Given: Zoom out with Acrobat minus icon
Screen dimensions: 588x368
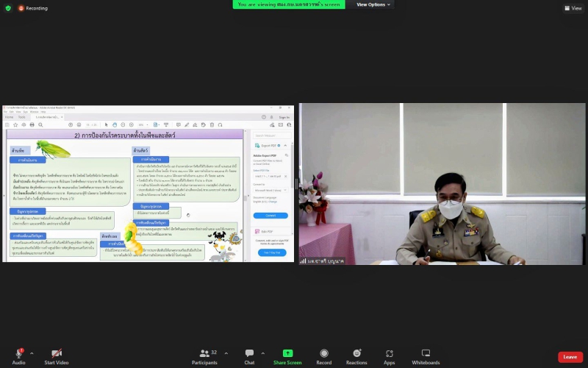Looking at the screenshot, I should pos(123,124).
